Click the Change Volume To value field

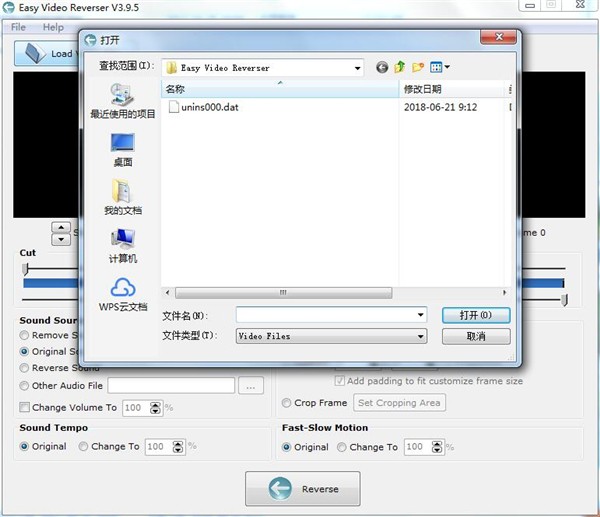point(137,408)
